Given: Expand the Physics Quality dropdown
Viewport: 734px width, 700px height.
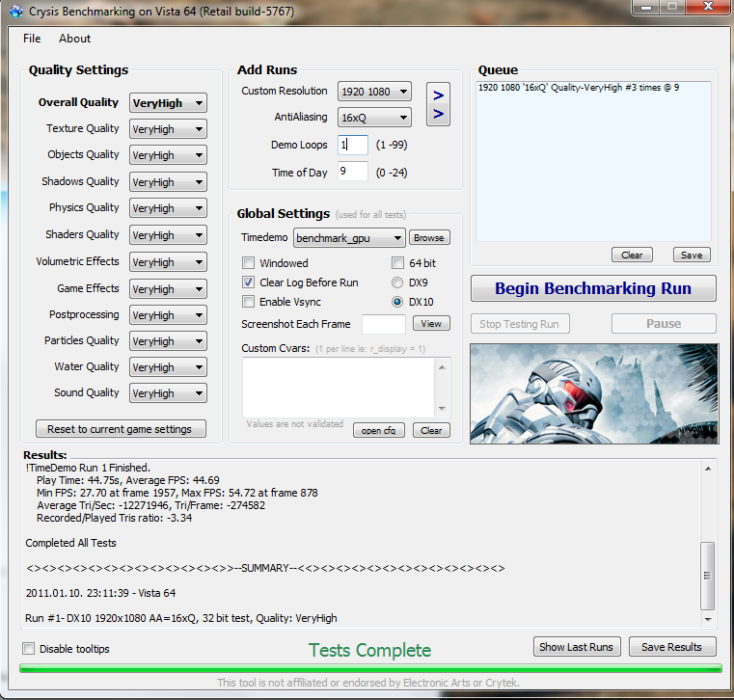Looking at the screenshot, I should [168, 208].
